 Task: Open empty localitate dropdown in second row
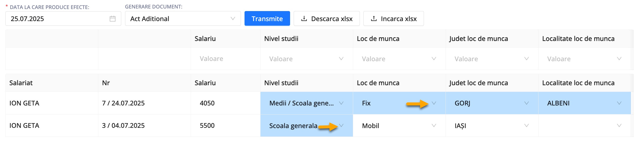585,126
